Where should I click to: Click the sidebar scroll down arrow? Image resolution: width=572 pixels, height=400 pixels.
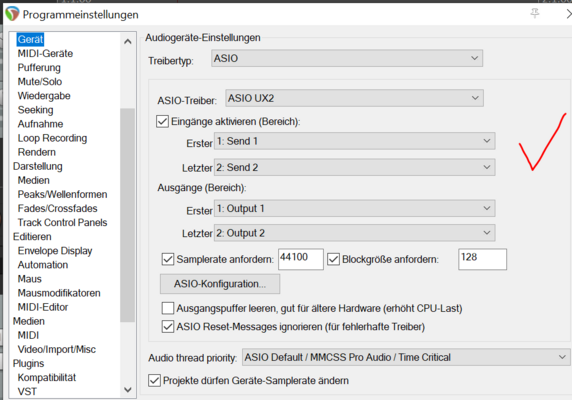click(128, 390)
